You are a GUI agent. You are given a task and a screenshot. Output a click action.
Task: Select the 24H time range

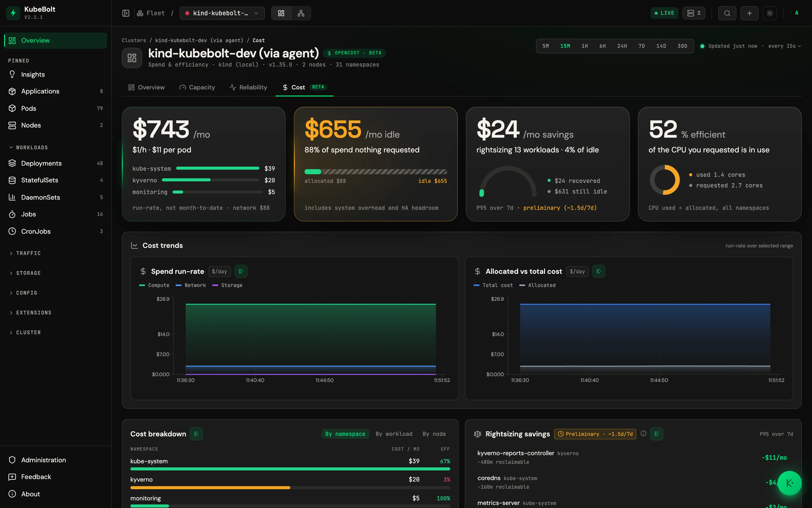click(622, 46)
